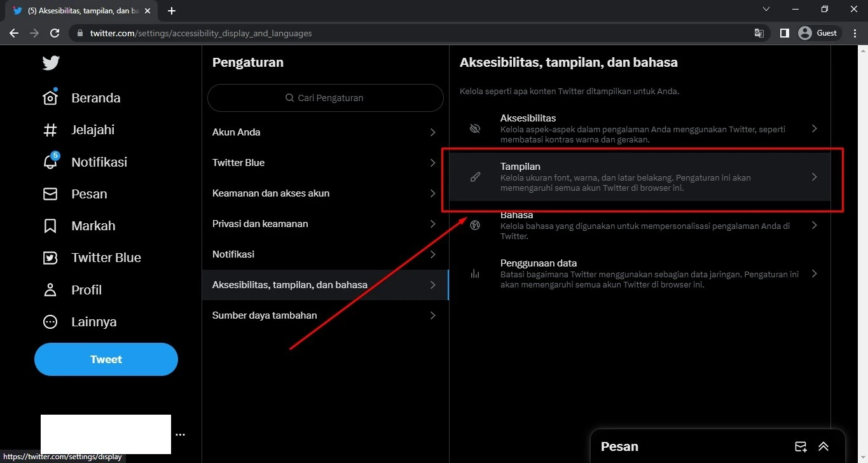Click chevron on Aksesibilitas option
This screenshot has height=463, width=868.
814,128
